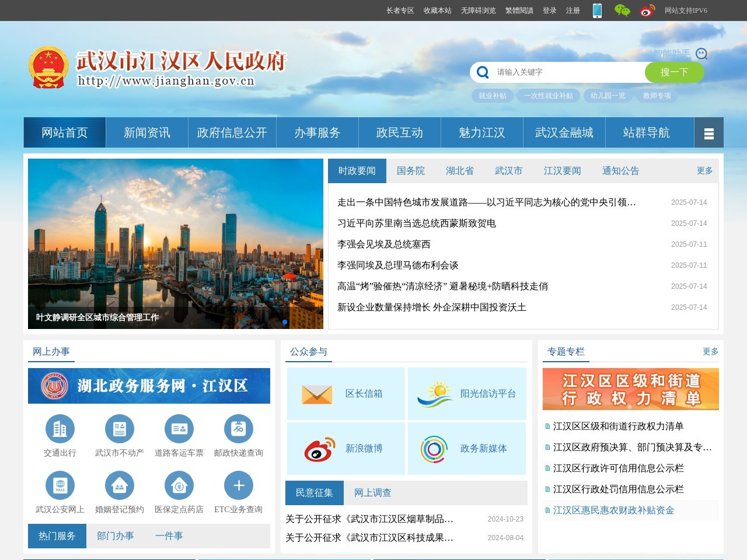747x560 pixels.
Task: Select the 一次性就业补贴 search tag
Action: (x=549, y=96)
